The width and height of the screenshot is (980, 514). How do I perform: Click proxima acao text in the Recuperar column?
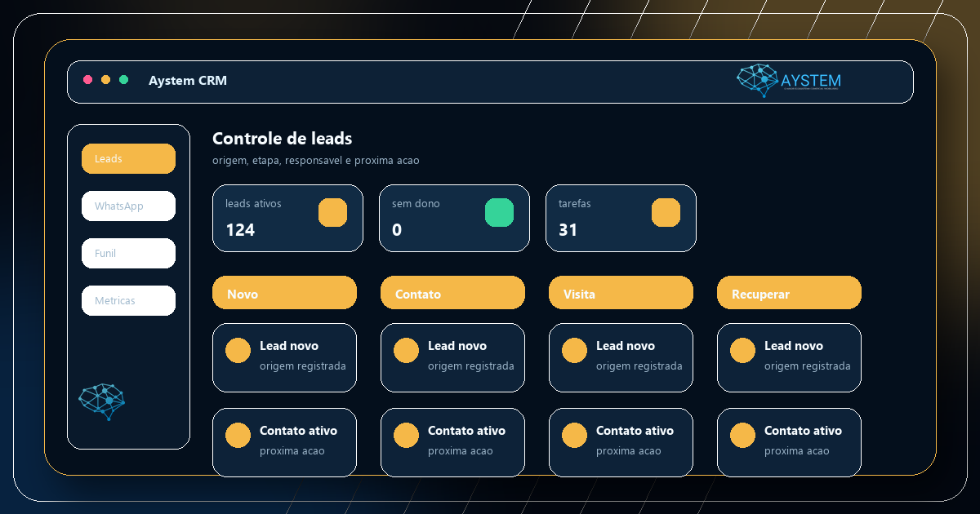point(797,451)
